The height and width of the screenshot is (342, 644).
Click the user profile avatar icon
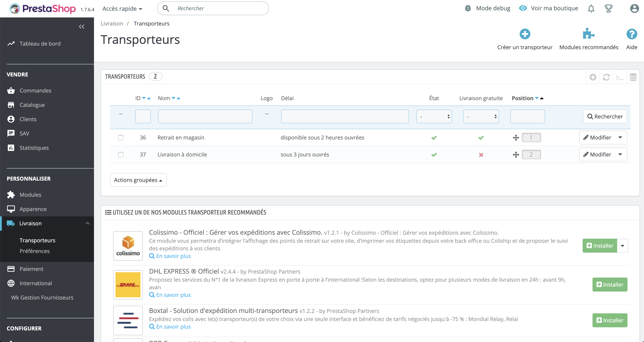[x=634, y=8]
